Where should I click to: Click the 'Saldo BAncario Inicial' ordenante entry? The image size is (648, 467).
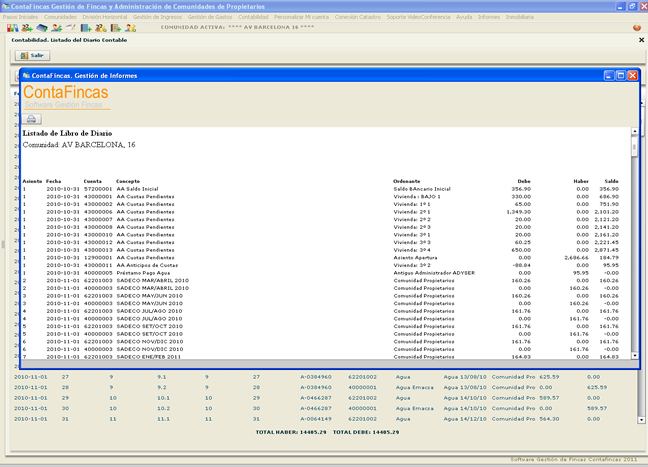[x=422, y=189]
